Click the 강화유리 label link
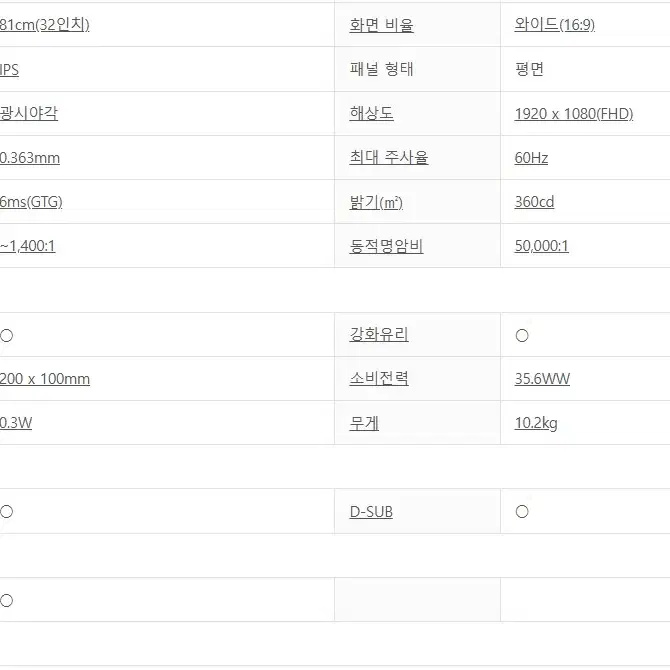 click(379, 334)
